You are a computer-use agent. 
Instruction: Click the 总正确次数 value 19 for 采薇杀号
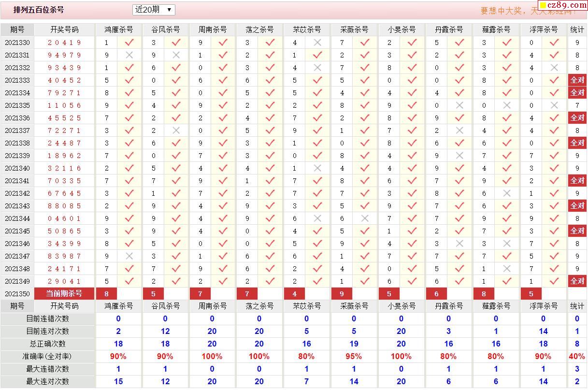pyautogui.click(x=354, y=344)
